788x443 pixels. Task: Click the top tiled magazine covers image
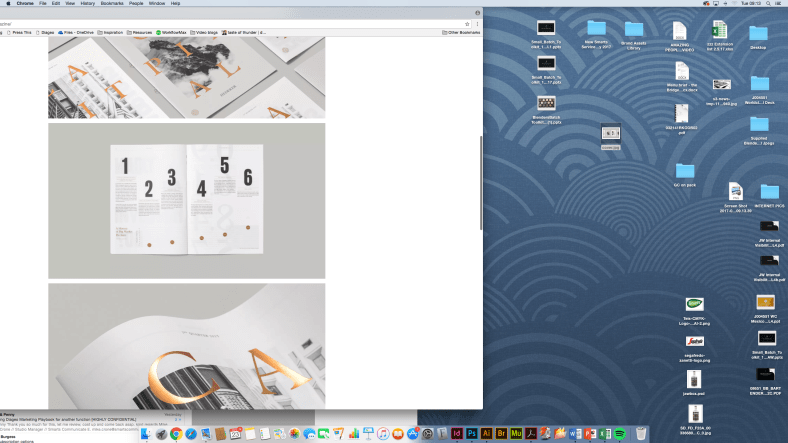[x=186, y=77]
